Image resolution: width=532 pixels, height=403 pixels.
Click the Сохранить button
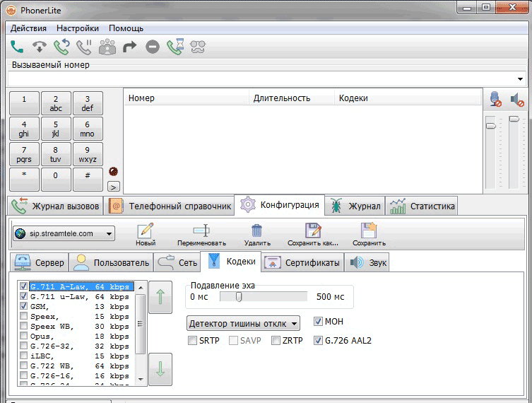tap(369, 234)
